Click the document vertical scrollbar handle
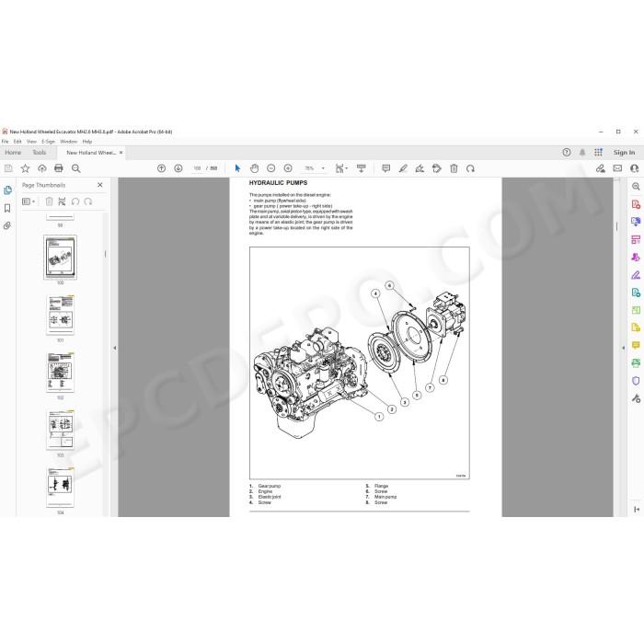 [x=616, y=226]
